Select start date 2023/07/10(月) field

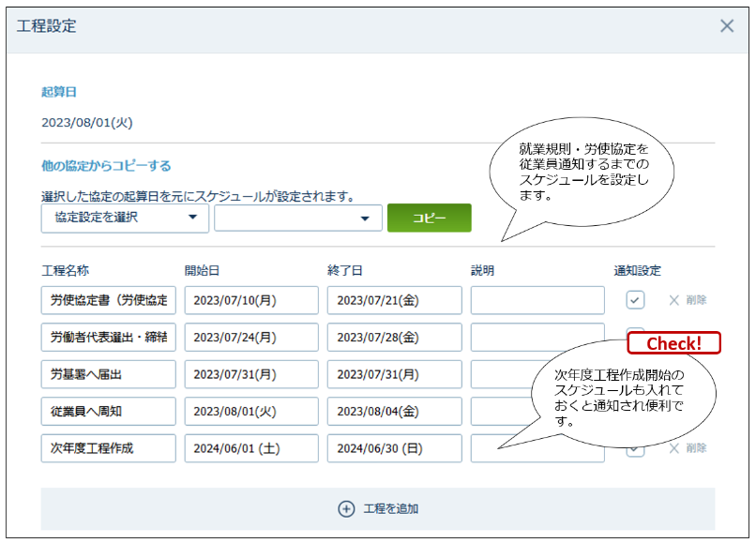pyautogui.click(x=251, y=300)
